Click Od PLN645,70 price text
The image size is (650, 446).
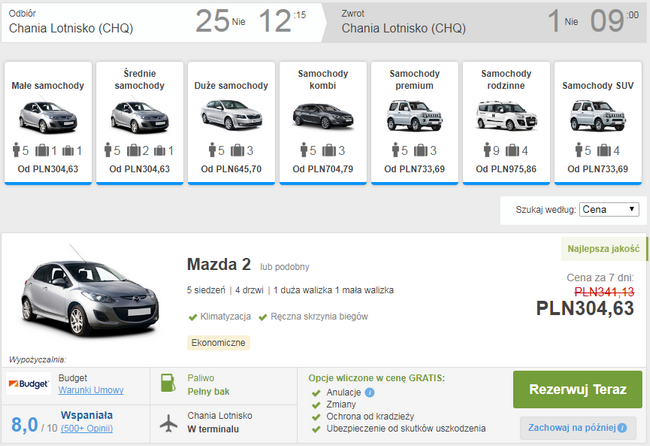231,169
